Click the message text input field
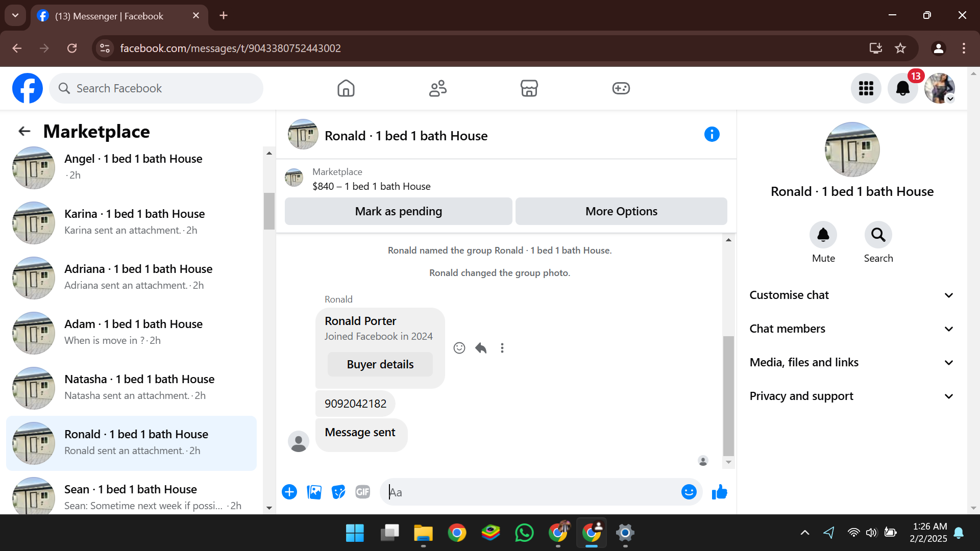980x551 pixels. (531, 492)
